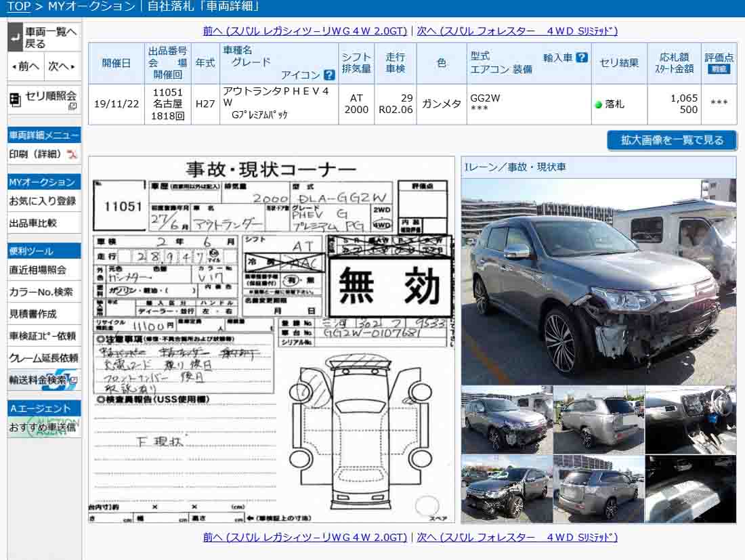The image size is (745, 560).
Task: Open bottom 前へ スバル レガシィ link
Action: (305, 537)
